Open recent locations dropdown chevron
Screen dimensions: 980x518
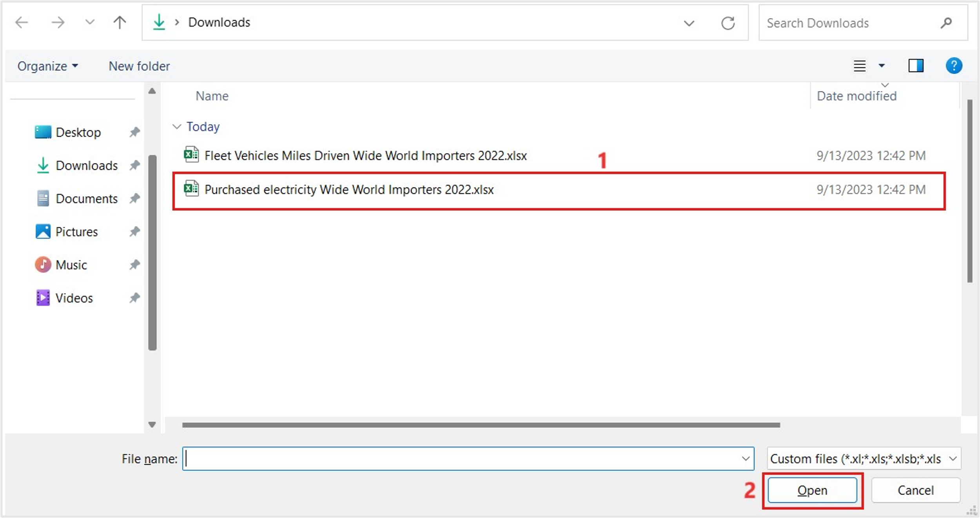(90, 22)
